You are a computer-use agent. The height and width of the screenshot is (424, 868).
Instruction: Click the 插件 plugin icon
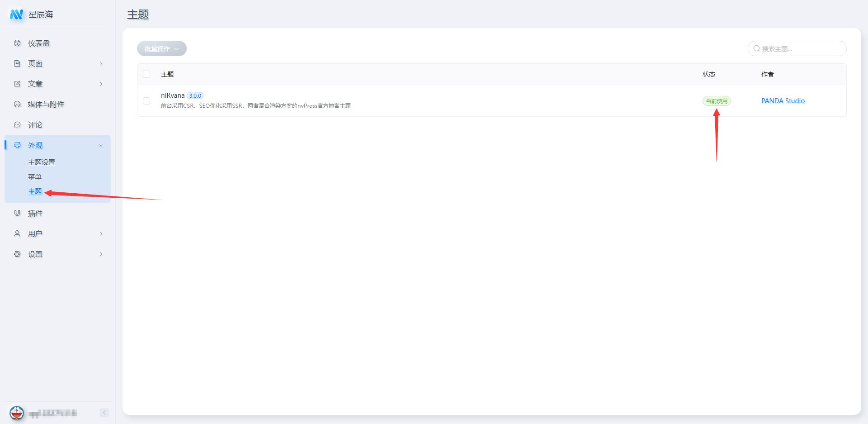pyautogui.click(x=17, y=213)
